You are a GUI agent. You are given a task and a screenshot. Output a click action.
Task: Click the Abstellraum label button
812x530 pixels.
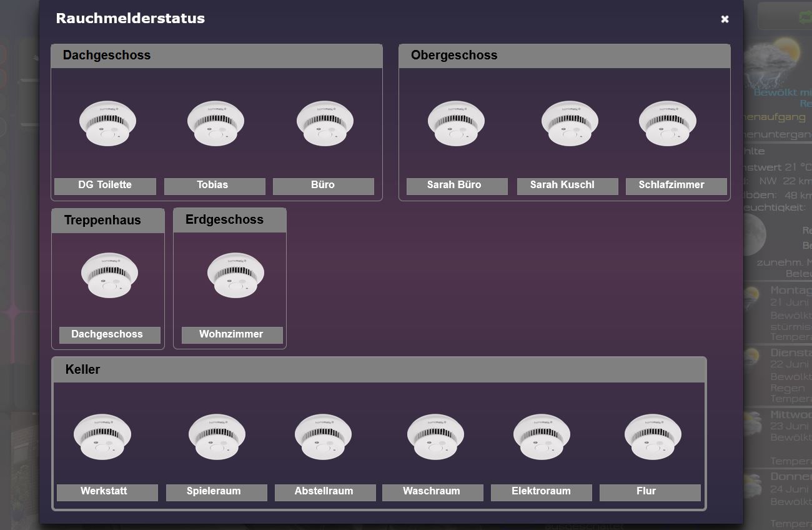[325, 492]
